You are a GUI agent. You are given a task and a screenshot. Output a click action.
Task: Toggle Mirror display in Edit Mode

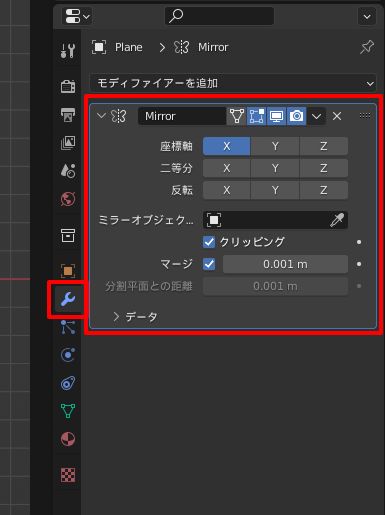pyautogui.click(x=256, y=116)
